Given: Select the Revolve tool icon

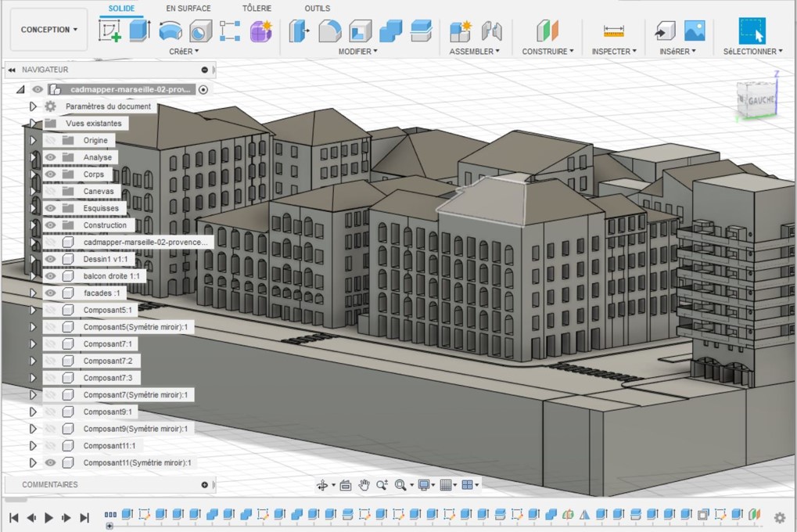Looking at the screenshot, I should tap(171, 31).
